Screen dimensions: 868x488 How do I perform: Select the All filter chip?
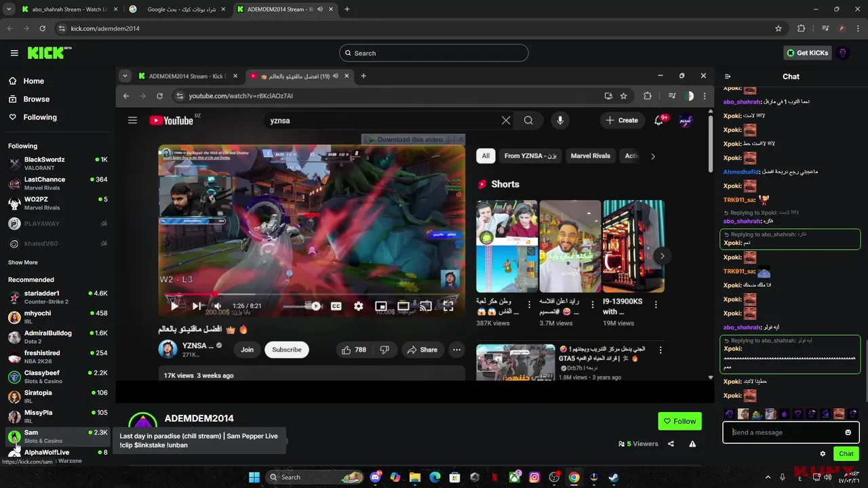486,156
